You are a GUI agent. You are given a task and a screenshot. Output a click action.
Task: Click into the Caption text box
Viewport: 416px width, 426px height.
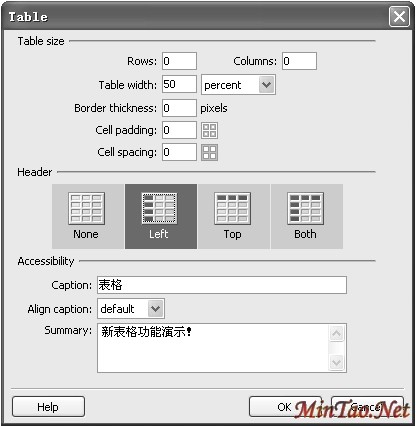[x=222, y=285]
